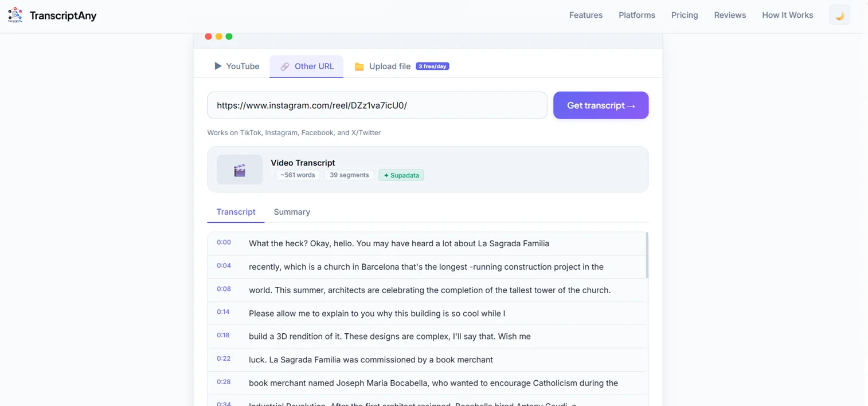The height and width of the screenshot is (406, 868).
Task: Click the TranscriptAny brand name
Action: click(x=63, y=15)
